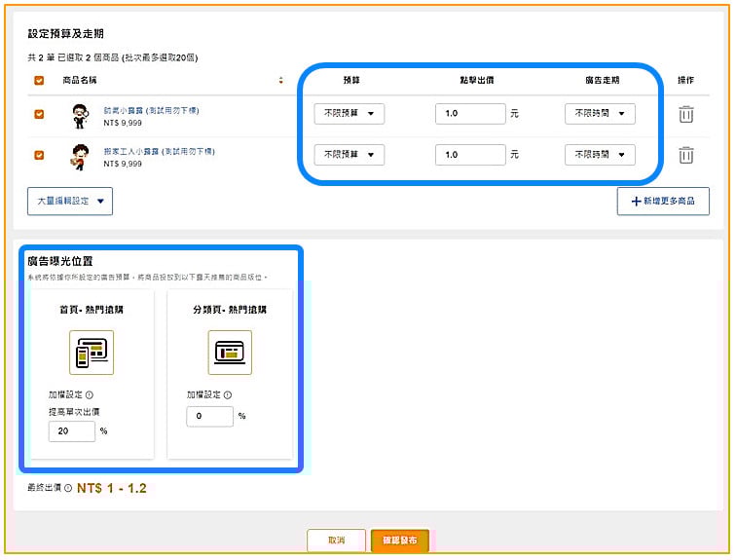This screenshot has width=736, height=560.
Task: Open the 不限時間 dropdown for the second product
Action: coord(600,155)
